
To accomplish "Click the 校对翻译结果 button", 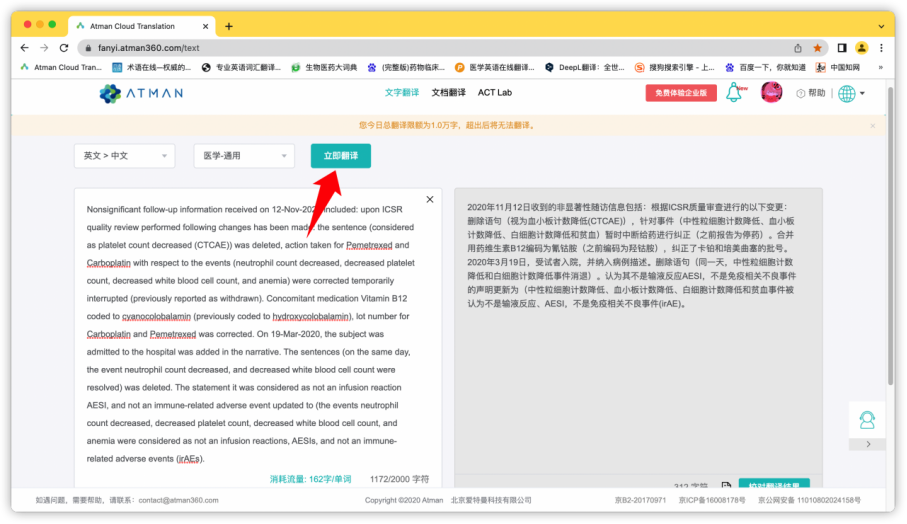I will coord(774,484).
